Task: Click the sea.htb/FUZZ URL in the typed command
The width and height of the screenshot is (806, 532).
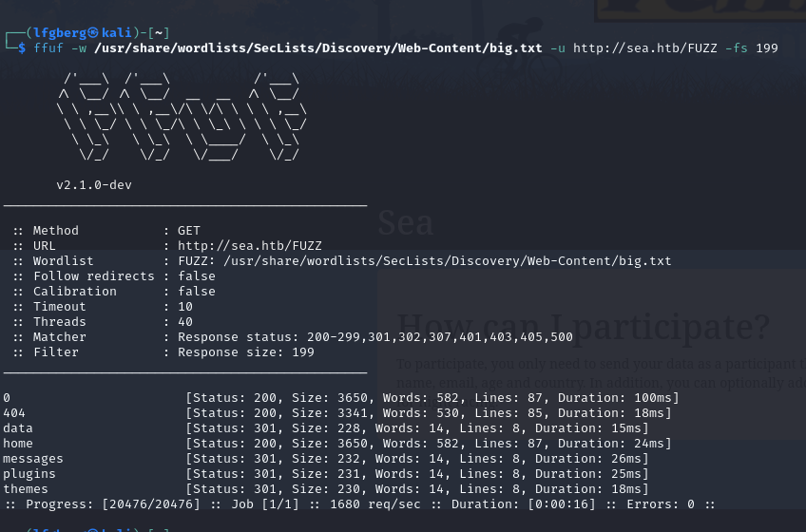Action: tap(644, 48)
